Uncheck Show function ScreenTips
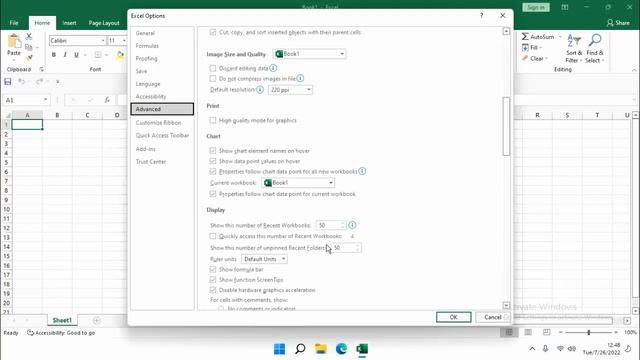The height and width of the screenshot is (360, 640). coord(213,280)
